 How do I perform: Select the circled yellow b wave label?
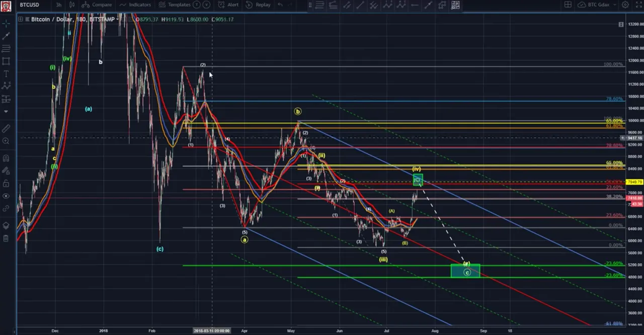click(x=298, y=111)
